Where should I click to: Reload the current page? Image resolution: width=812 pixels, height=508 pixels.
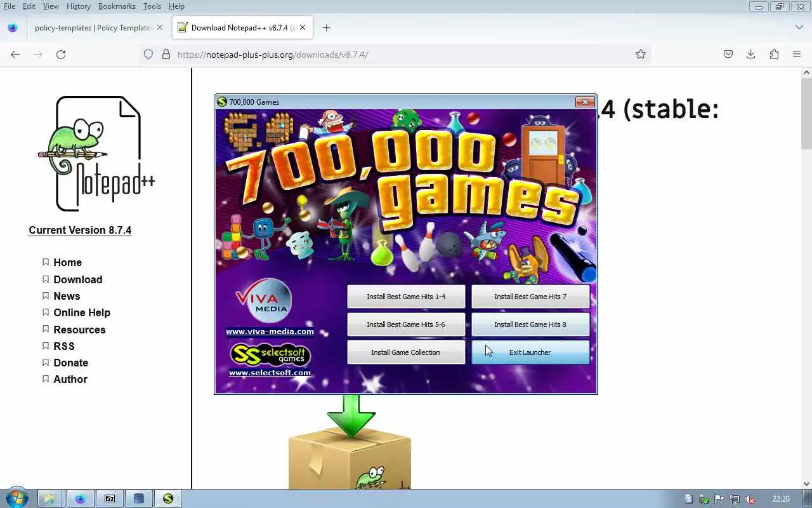point(61,55)
